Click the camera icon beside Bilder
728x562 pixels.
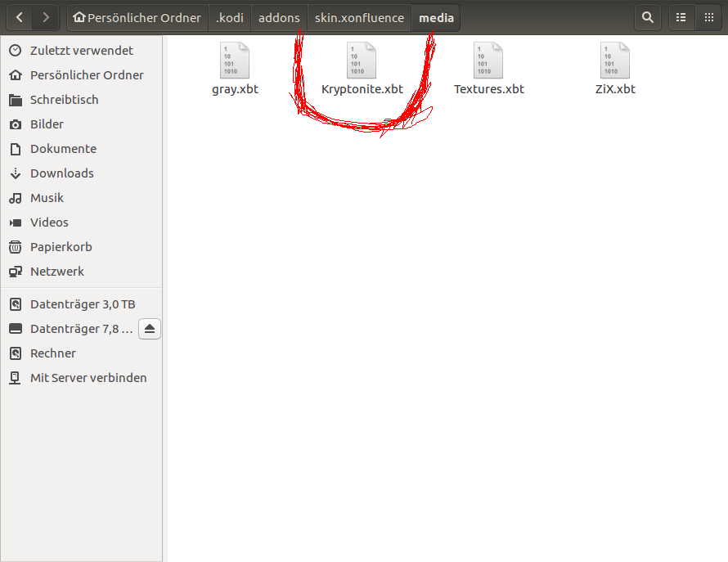(16, 124)
